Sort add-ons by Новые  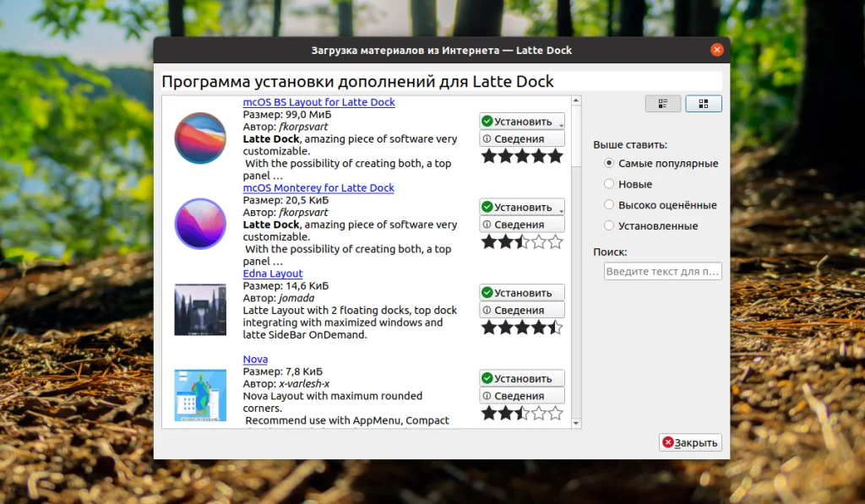[x=608, y=184]
